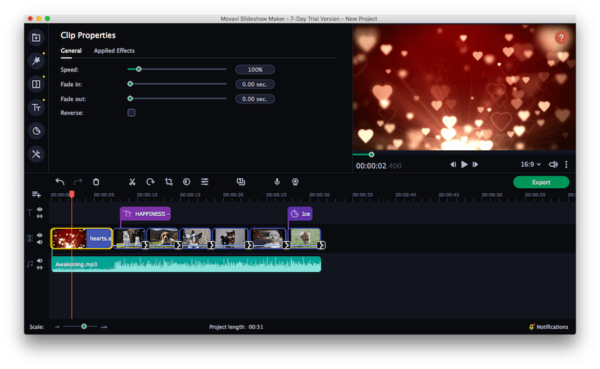Click transition icon at end of timeline
600x369 pixels.
[321, 245]
